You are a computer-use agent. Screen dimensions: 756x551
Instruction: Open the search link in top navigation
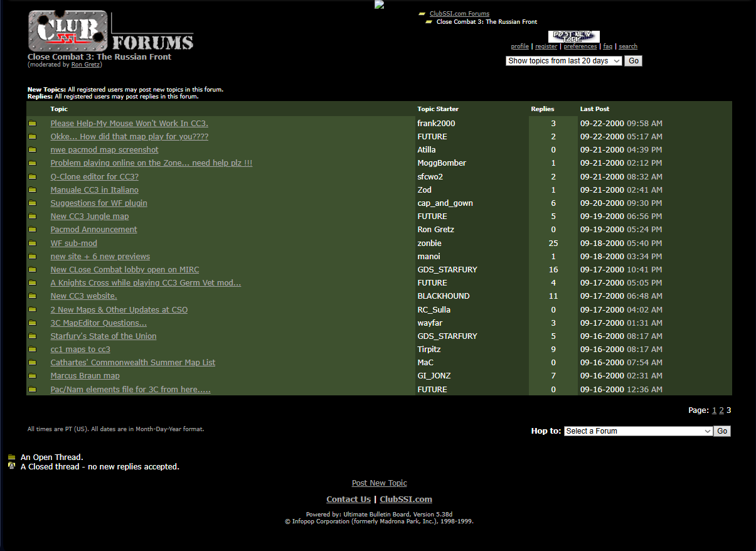point(627,46)
